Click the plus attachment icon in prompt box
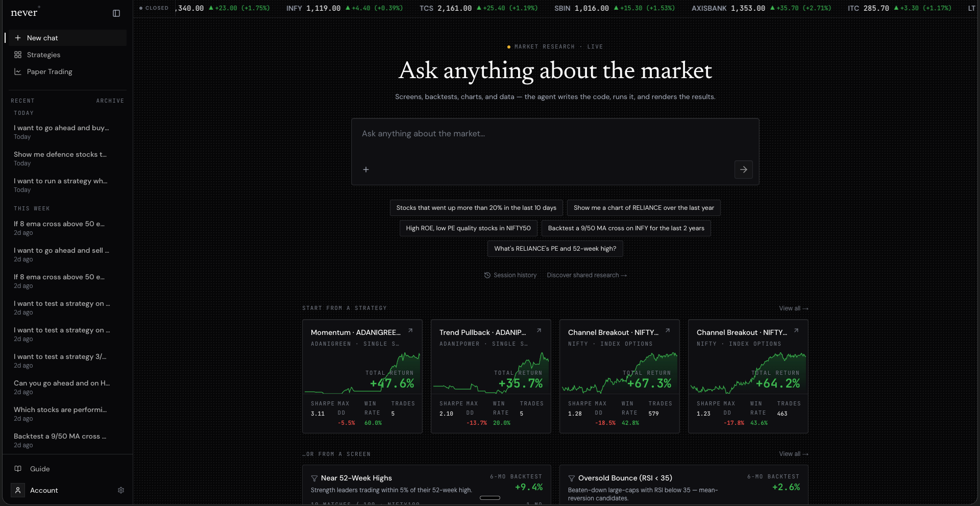Viewport: 980px width, 506px height. [366, 170]
